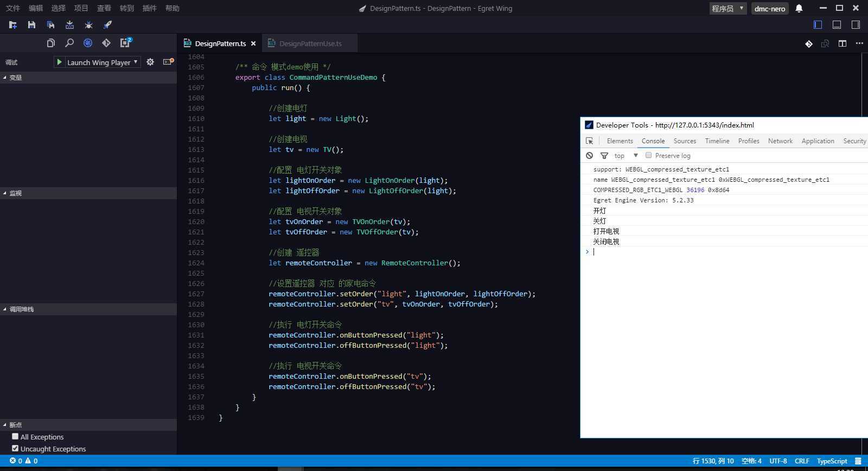Click the notification bell icon
Screen dimensions: 868x471
pyautogui.click(x=799, y=8)
